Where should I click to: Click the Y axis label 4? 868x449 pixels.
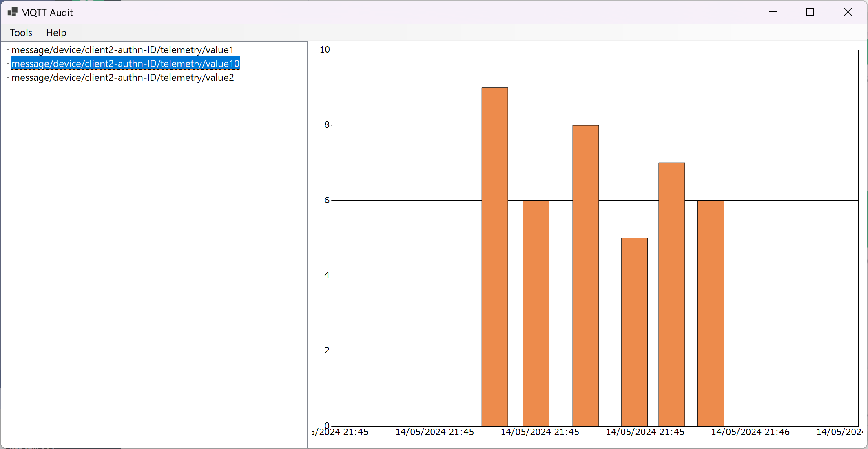click(327, 276)
